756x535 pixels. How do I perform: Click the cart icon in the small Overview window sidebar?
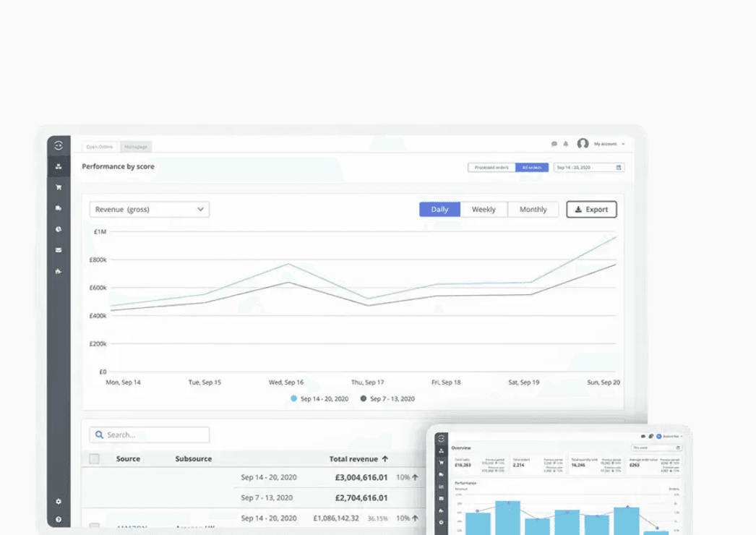[441, 463]
